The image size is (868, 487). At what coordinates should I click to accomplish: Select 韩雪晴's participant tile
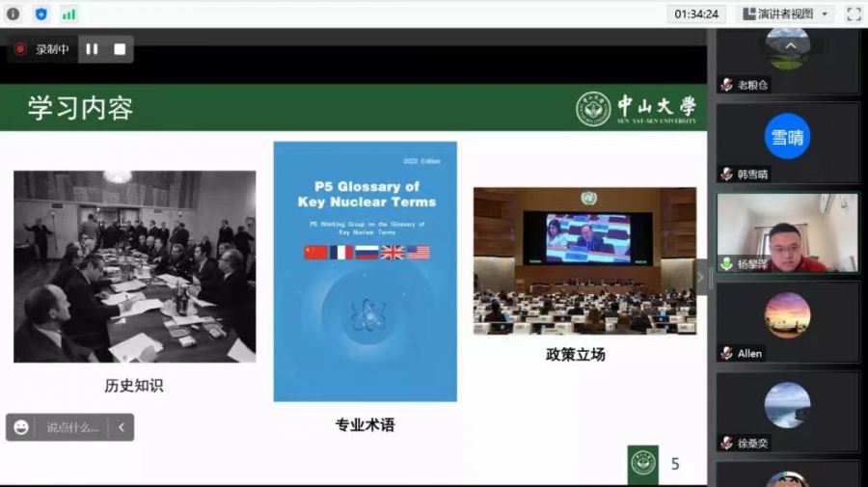point(787,143)
